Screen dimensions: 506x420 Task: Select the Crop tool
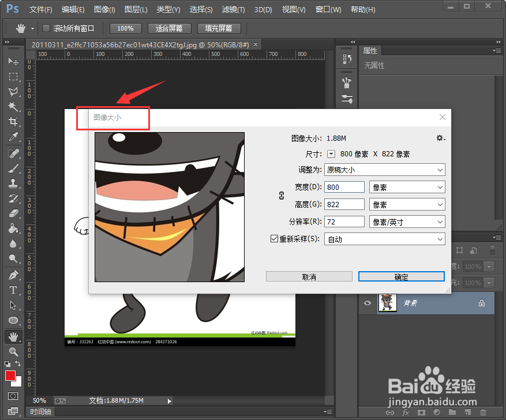pos(13,122)
